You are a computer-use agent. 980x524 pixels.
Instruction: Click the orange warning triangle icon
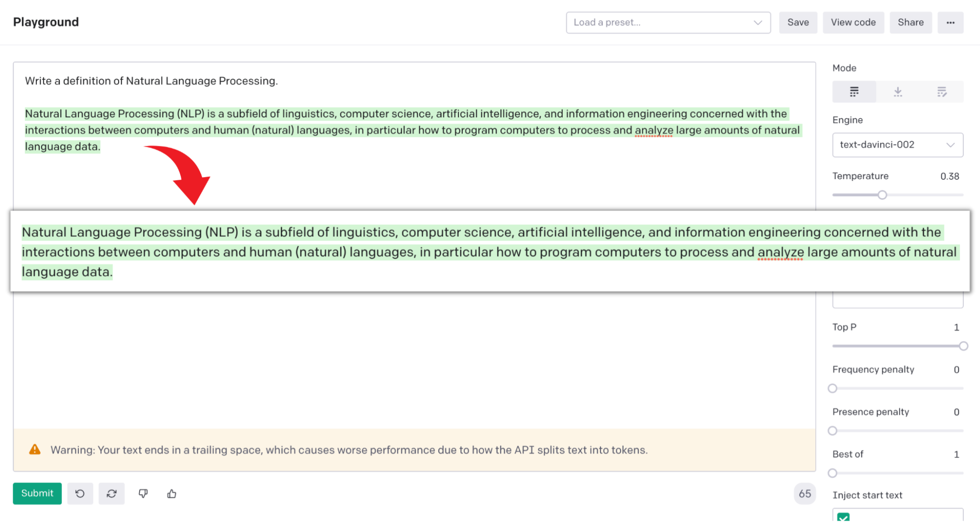(x=35, y=449)
